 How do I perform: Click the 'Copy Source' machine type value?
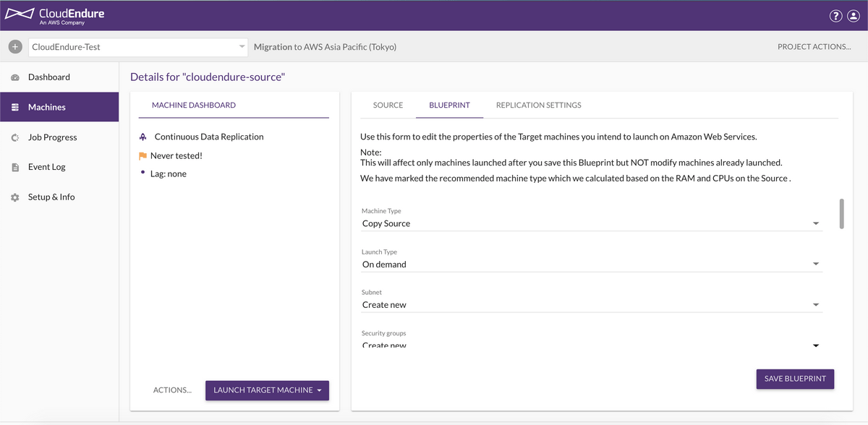coord(386,224)
